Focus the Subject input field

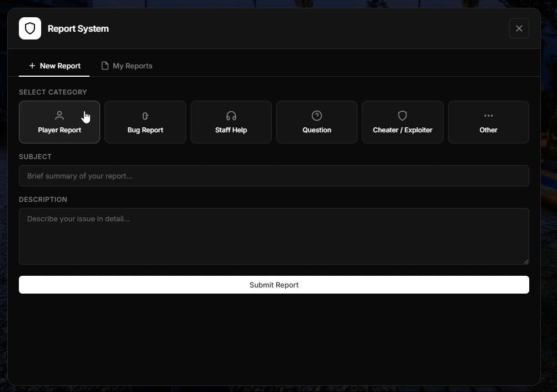[x=274, y=176]
